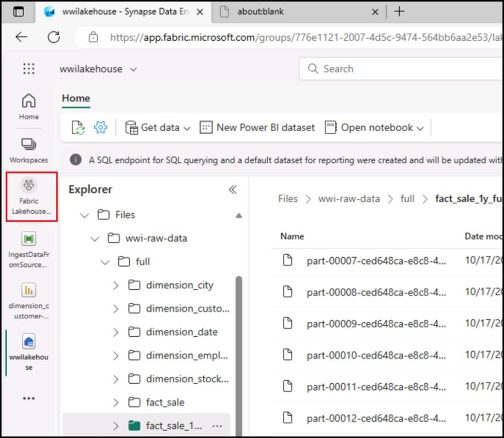Screen dimensions: 504x438
Task: Select file part-00011-ced648ca-e8c8-4...
Action: [376, 387]
